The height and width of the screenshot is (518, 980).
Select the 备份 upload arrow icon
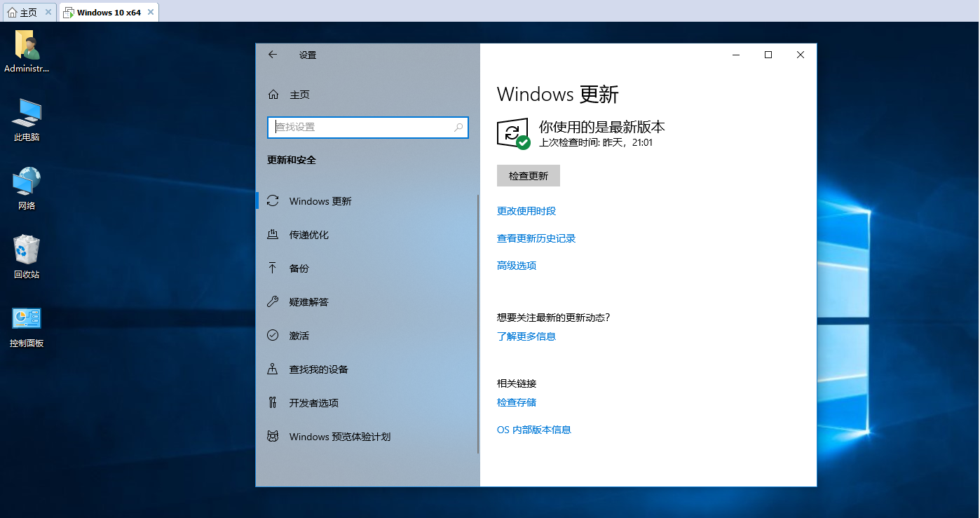tap(273, 268)
